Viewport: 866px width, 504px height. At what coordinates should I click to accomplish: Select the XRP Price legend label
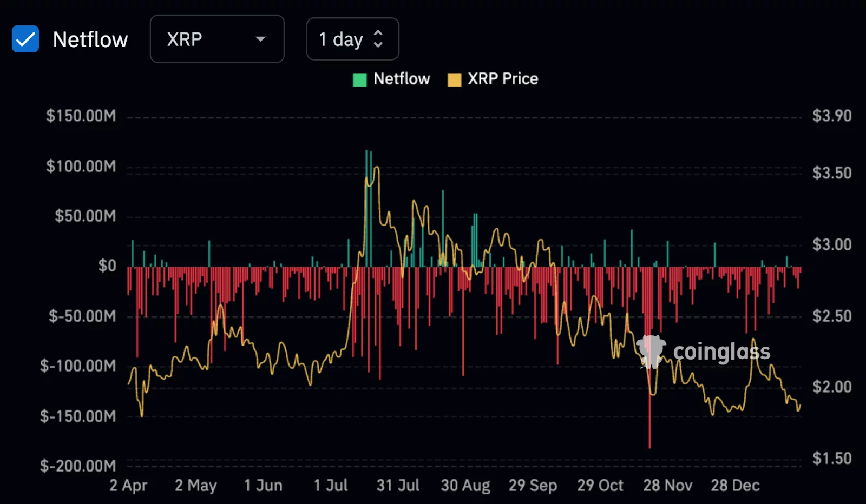(x=503, y=79)
